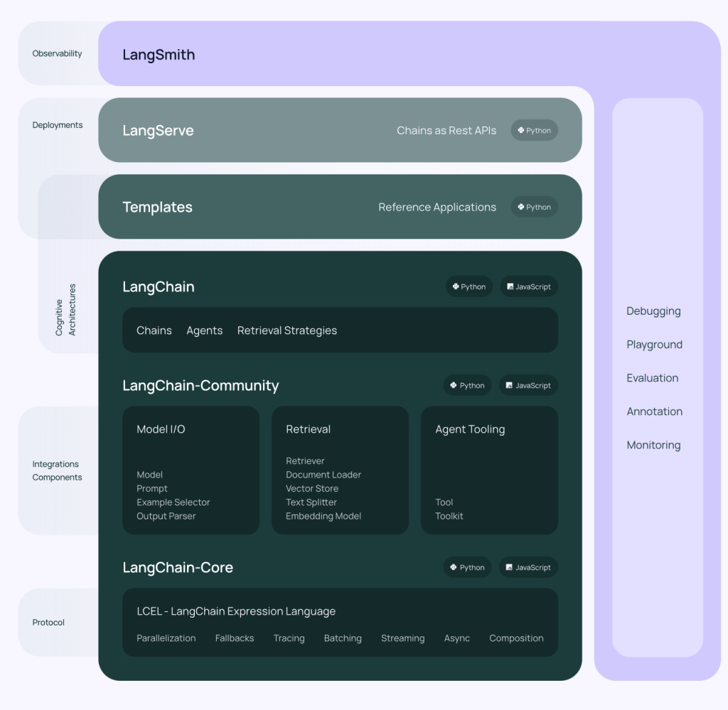Click the Retrieval card heading
Image resolution: width=728 pixels, height=710 pixels.
click(x=309, y=429)
